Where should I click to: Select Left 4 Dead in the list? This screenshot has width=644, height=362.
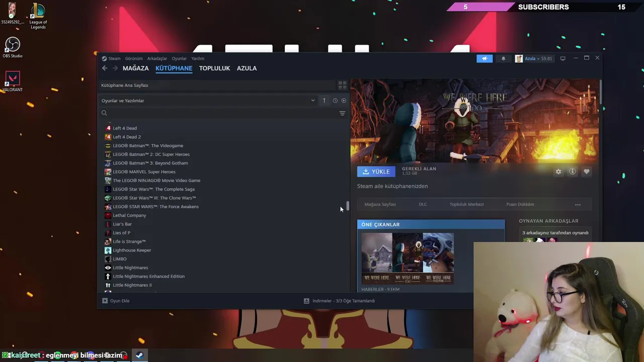(x=125, y=128)
